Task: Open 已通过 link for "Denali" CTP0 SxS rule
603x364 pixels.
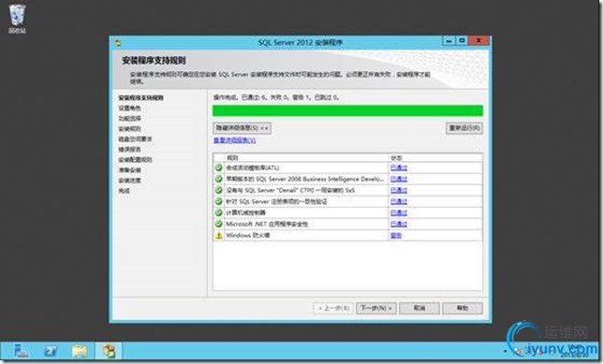Action: 399,190
